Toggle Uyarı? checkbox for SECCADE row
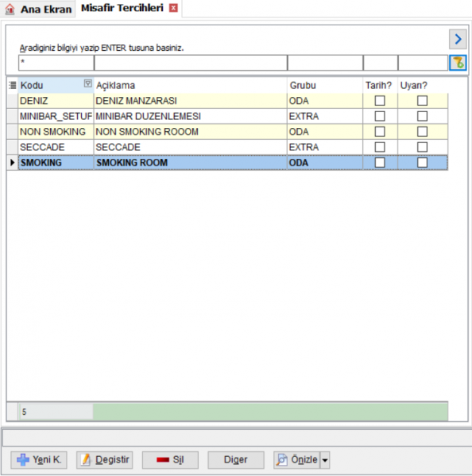 422,147
